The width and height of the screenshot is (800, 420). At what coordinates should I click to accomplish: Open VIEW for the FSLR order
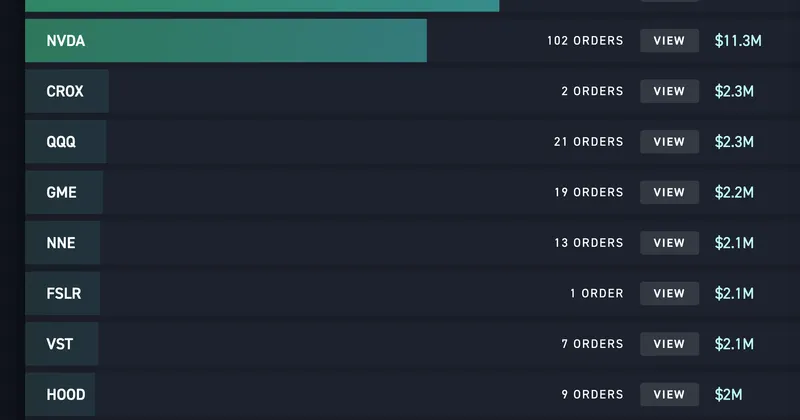(669, 293)
